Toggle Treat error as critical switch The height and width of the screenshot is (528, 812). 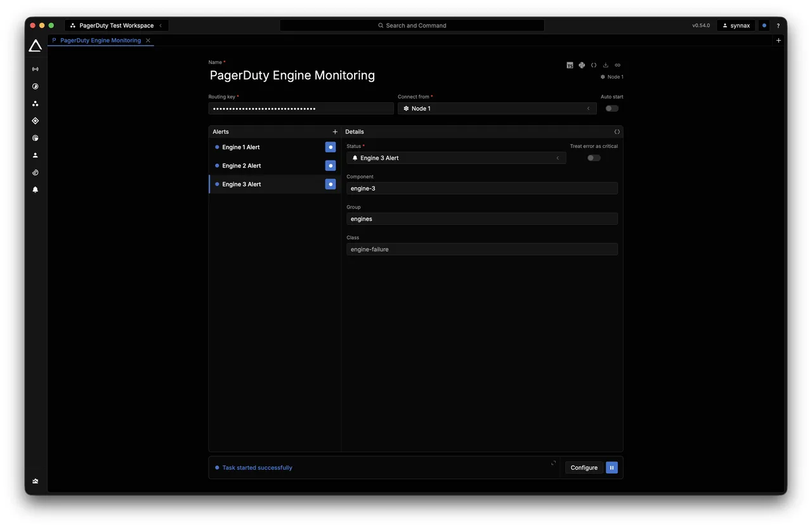click(594, 158)
